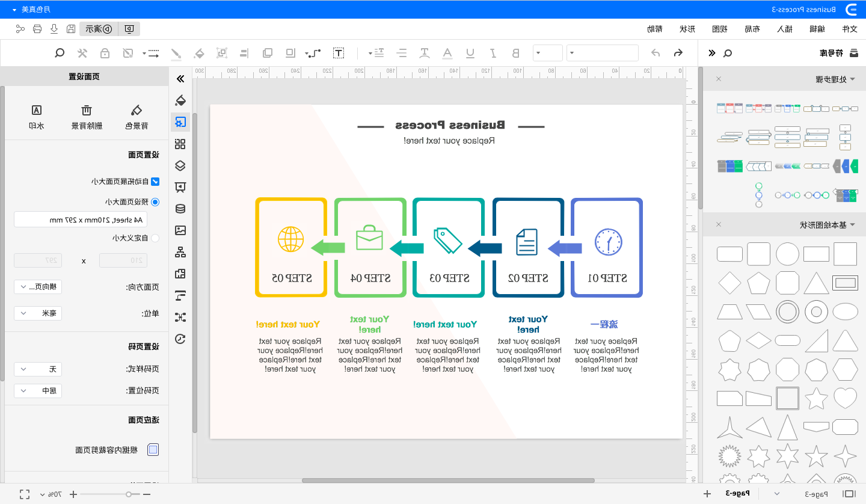The height and width of the screenshot is (504, 866).
Task: Click the group shapes icon
Action: tap(222, 53)
